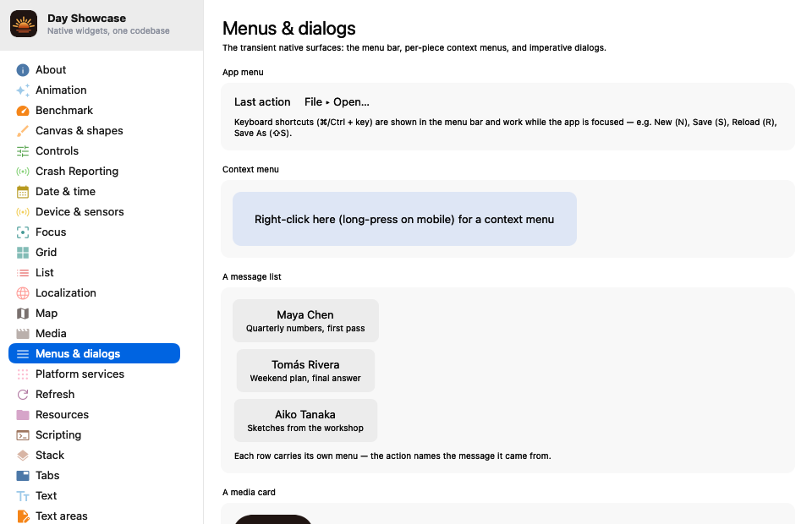Viewport: 812px width, 524px height.
Task: Click the Aiko Tanaka message row
Action: click(x=305, y=420)
